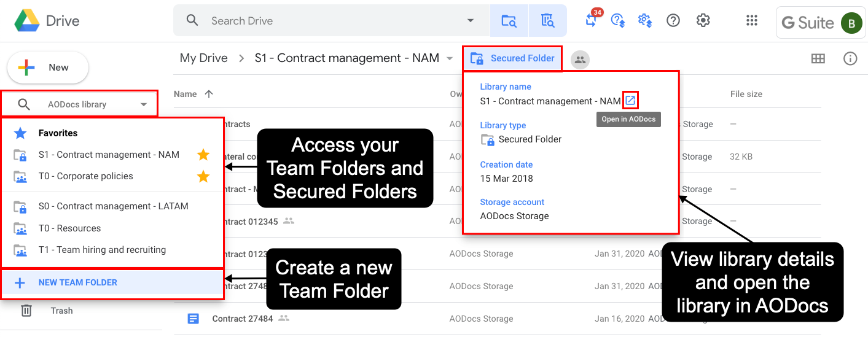The width and height of the screenshot is (868, 337).
Task: Click the Secured Folder library type value
Action: tap(530, 139)
